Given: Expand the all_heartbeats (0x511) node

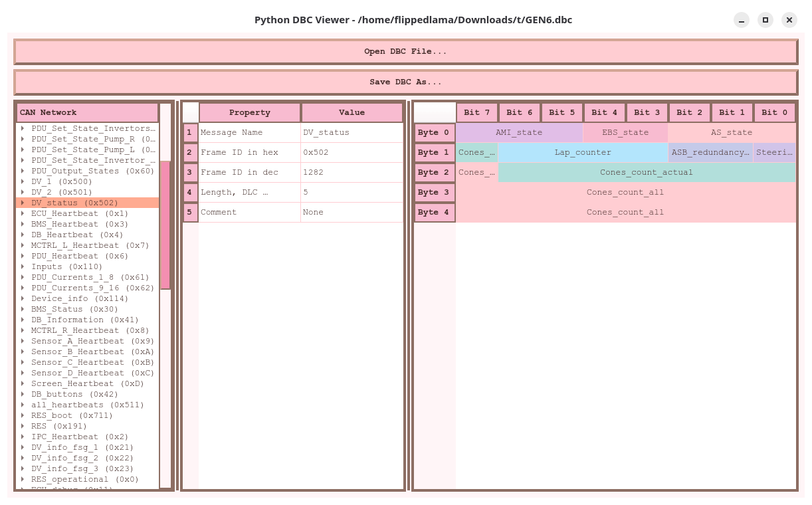Looking at the screenshot, I should pyautogui.click(x=22, y=405).
